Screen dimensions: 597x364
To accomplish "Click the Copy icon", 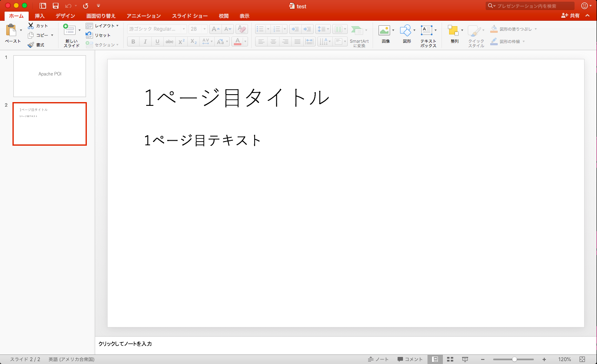I will click(31, 35).
